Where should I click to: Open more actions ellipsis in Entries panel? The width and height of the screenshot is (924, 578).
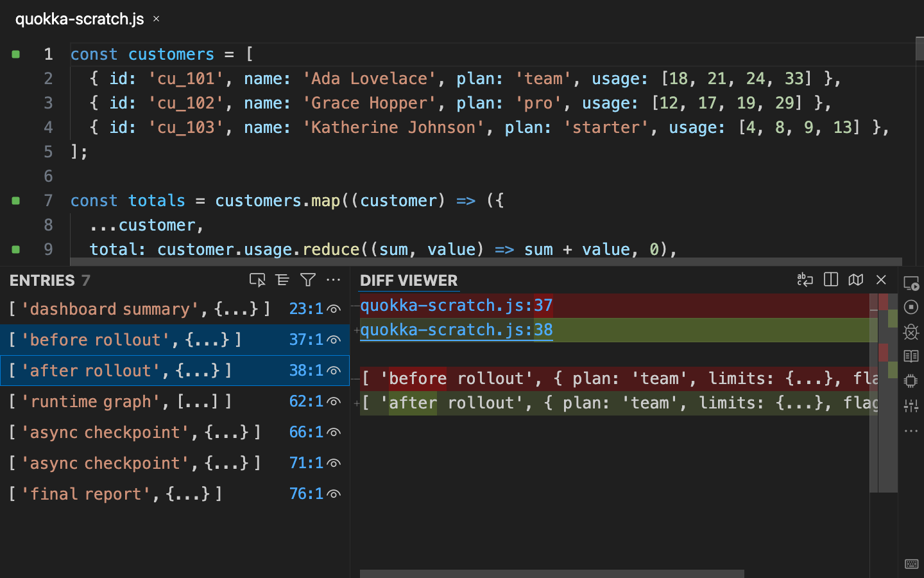point(334,280)
